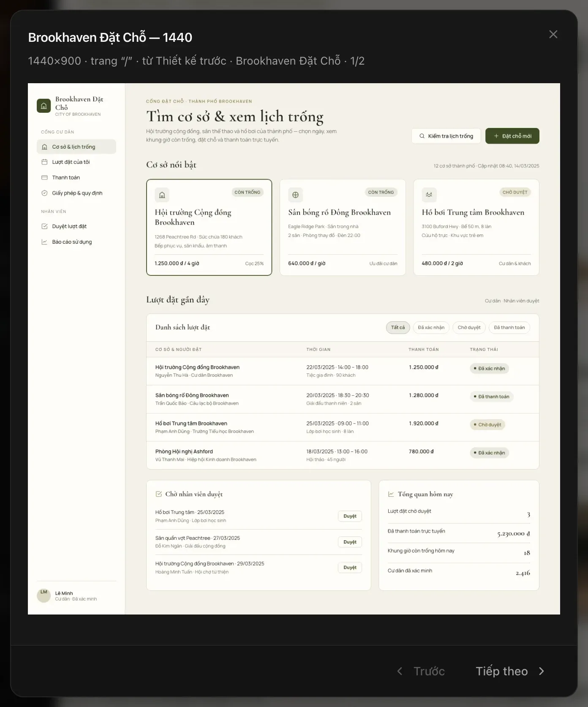Viewport: 588px width, 707px height.
Task: Open Lượt đặt của tôi in sidebar
Action: coord(76,162)
